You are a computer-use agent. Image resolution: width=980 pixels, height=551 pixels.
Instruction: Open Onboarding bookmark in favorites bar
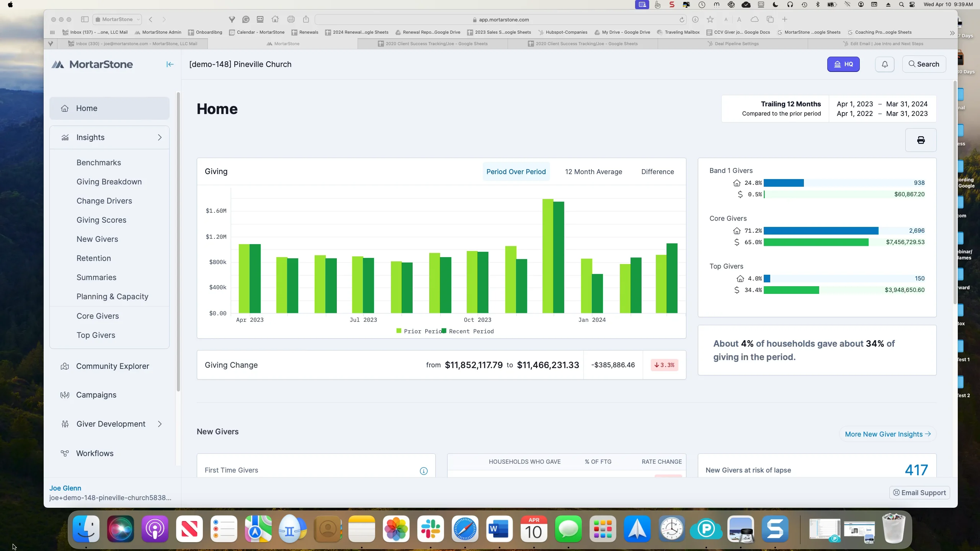click(x=205, y=33)
